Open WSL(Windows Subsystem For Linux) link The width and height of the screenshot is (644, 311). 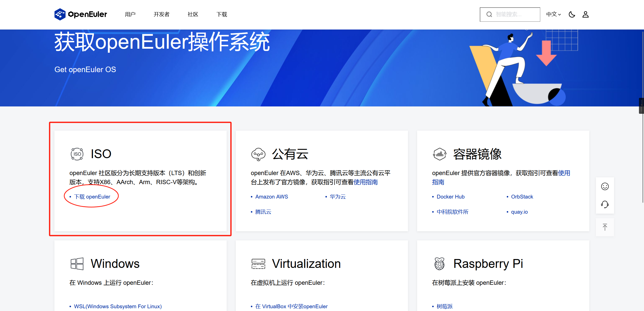pyautogui.click(x=118, y=306)
